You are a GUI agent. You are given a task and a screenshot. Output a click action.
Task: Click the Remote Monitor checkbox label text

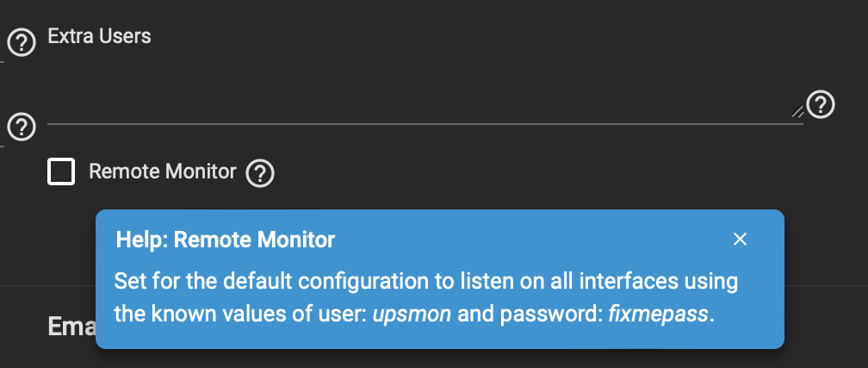pyautogui.click(x=163, y=172)
